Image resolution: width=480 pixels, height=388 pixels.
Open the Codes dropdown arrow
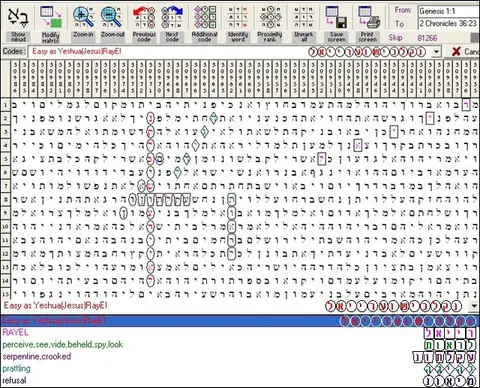[x=436, y=52]
